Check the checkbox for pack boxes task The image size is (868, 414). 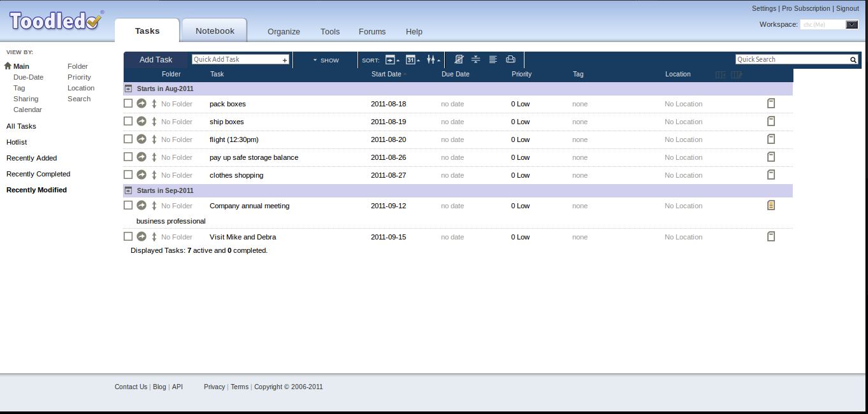point(128,103)
